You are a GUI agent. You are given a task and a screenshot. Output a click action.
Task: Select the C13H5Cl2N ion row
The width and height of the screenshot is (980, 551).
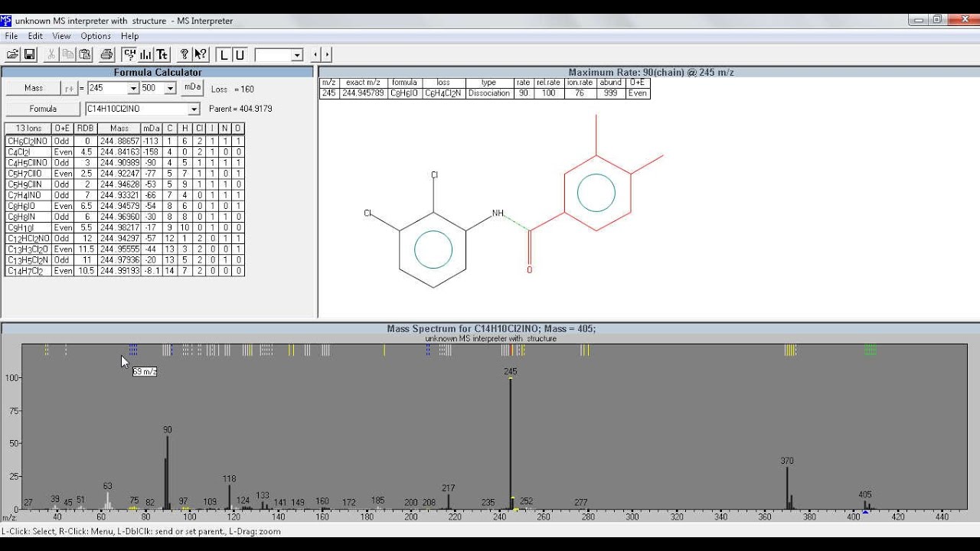click(x=125, y=259)
